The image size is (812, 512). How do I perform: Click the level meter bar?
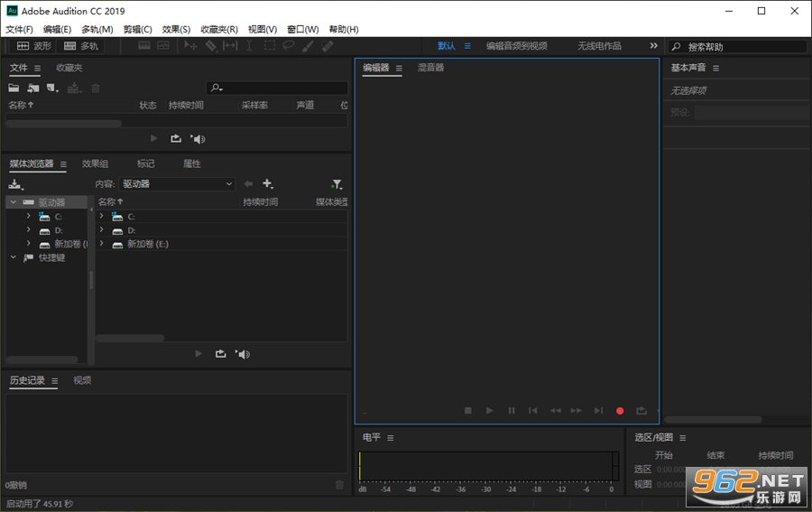[x=488, y=466]
